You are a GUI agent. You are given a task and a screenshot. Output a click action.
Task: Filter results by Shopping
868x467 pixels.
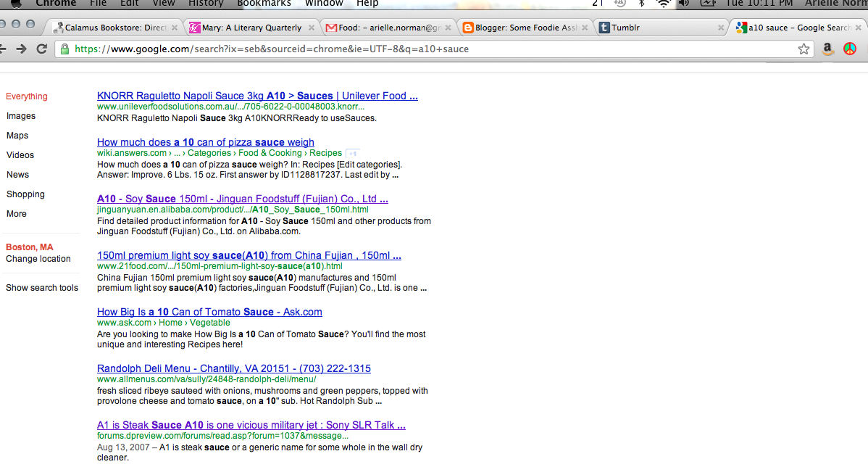tap(25, 194)
